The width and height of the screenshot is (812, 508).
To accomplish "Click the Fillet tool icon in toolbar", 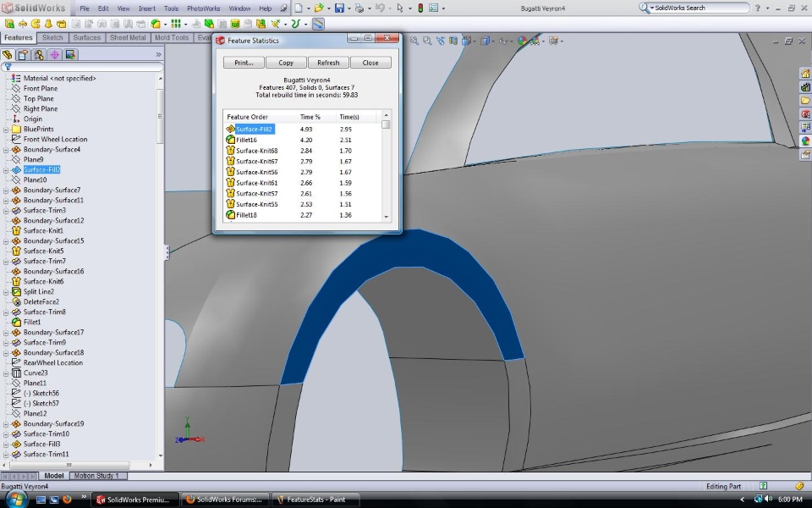I will coord(156,24).
